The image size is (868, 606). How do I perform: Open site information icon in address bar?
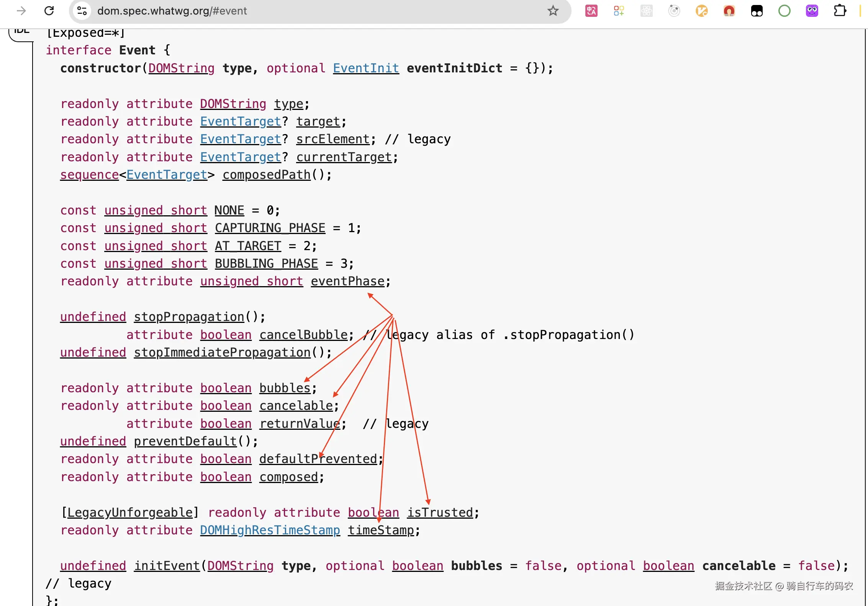coord(82,11)
